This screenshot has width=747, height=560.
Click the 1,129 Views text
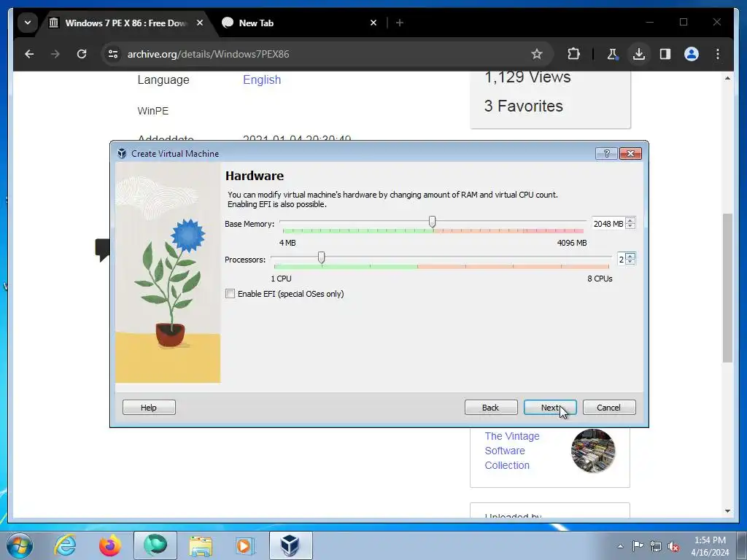pos(527,77)
